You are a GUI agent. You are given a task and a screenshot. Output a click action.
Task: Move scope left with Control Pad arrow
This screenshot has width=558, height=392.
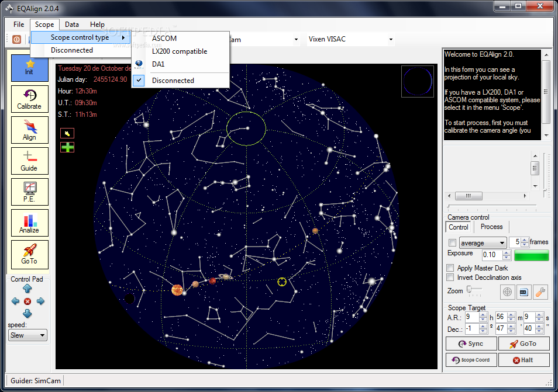point(15,301)
